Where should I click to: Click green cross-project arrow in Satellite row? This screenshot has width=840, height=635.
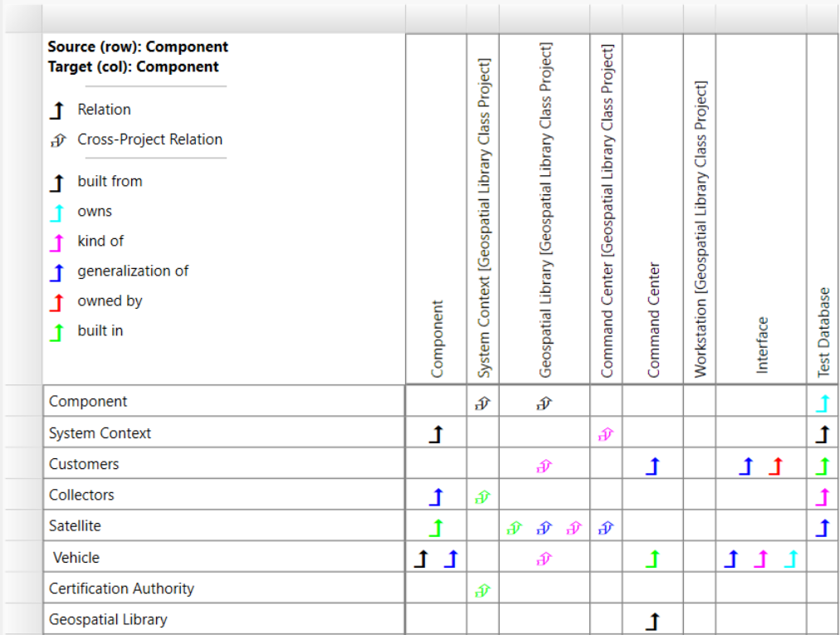515,529
